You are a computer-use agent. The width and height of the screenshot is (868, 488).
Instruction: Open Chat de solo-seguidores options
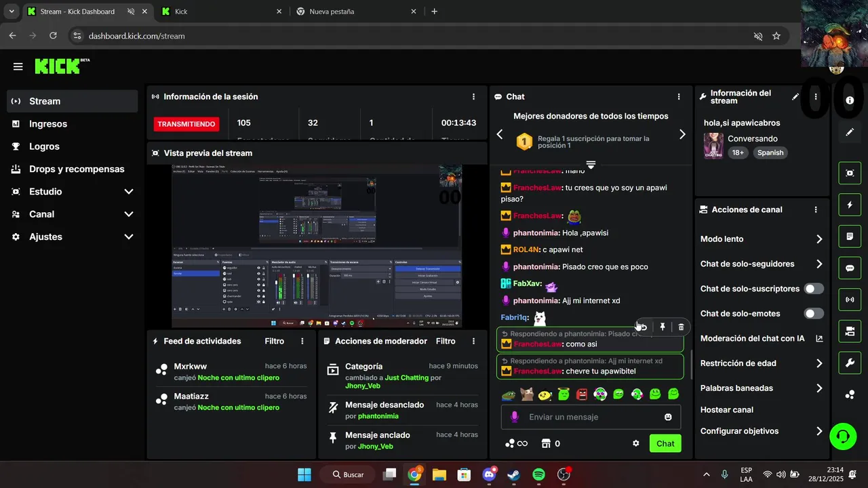(x=762, y=264)
